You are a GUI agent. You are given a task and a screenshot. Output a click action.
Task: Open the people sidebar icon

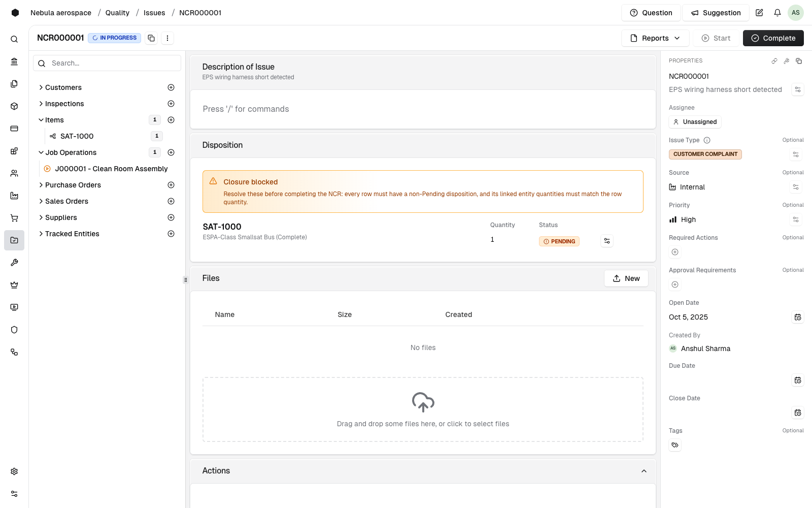coord(14,173)
